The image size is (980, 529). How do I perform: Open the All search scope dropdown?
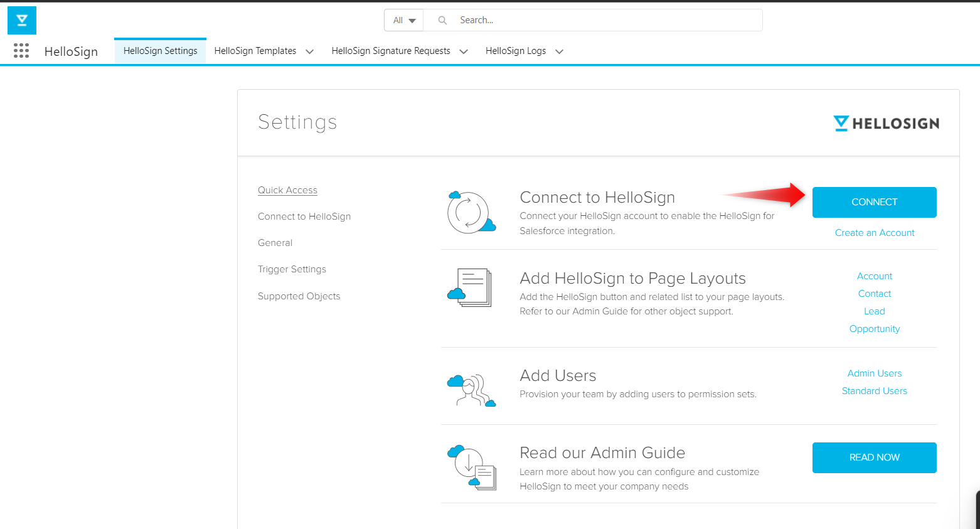(403, 20)
